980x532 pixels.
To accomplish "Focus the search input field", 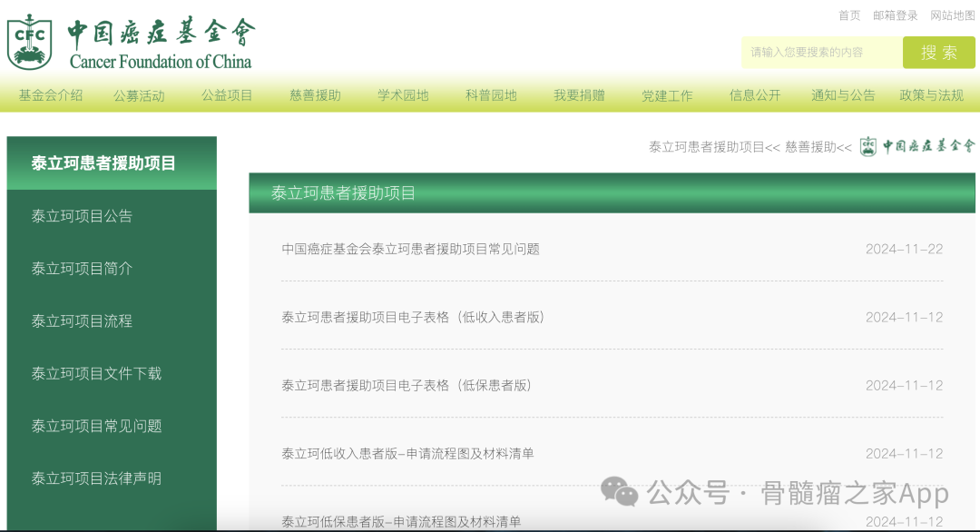I will (822, 53).
